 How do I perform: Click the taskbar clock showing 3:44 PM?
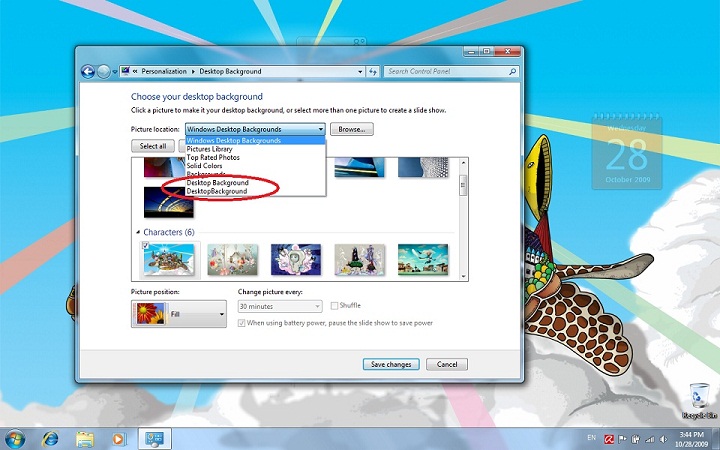pyautogui.click(x=693, y=439)
